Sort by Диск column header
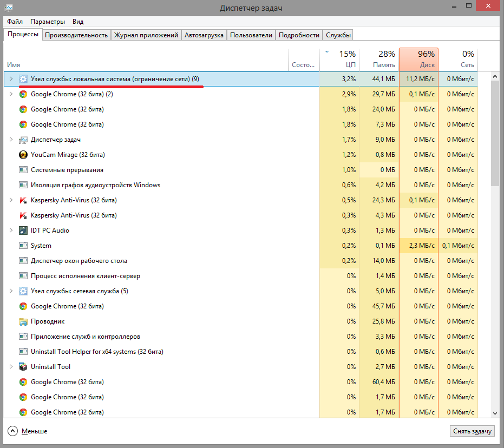The height and width of the screenshot is (448, 504). [418, 60]
